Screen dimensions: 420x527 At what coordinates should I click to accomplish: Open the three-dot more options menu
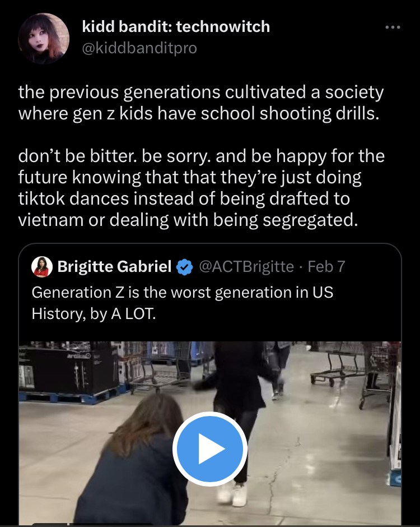pyautogui.click(x=393, y=27)
